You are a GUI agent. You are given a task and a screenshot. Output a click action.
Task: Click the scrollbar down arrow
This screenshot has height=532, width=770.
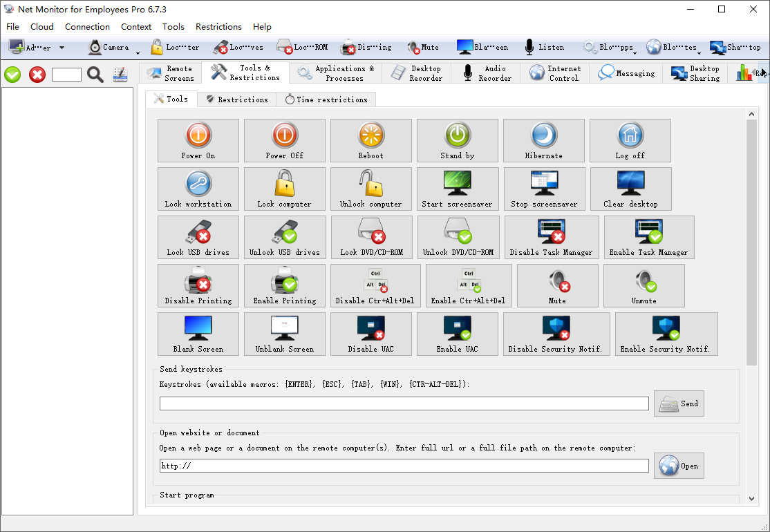[751, 498]
